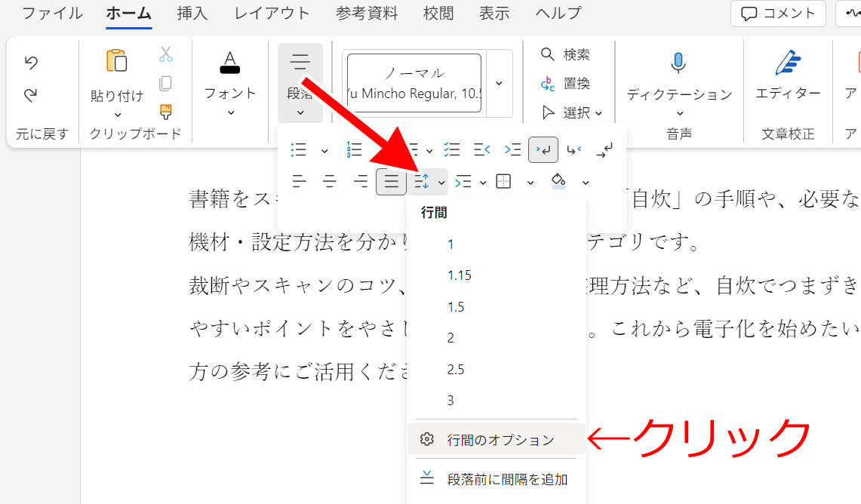
Task: Expand the multilevel list dropdown arrow
Action: pos(429,151)
